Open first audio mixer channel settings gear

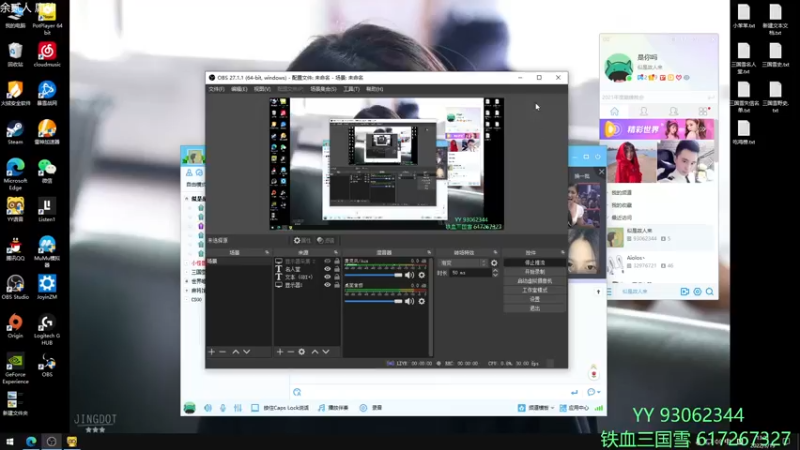(x=421, y=275)
